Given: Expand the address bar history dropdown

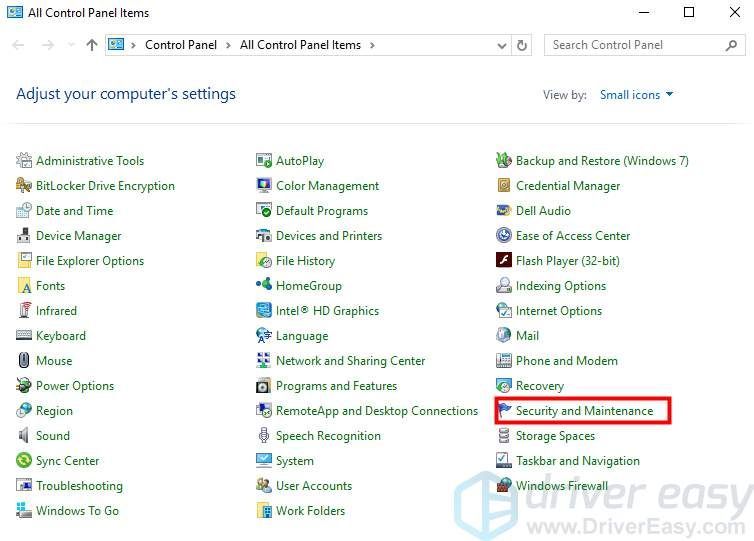Looking at the screenshot, I should click(502, 46).
